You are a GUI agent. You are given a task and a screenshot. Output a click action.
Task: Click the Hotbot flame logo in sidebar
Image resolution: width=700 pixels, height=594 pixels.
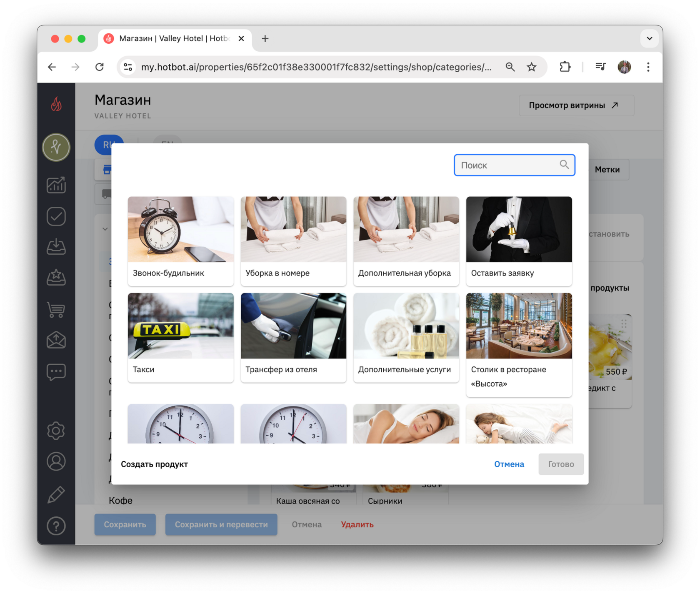(56, 104)
